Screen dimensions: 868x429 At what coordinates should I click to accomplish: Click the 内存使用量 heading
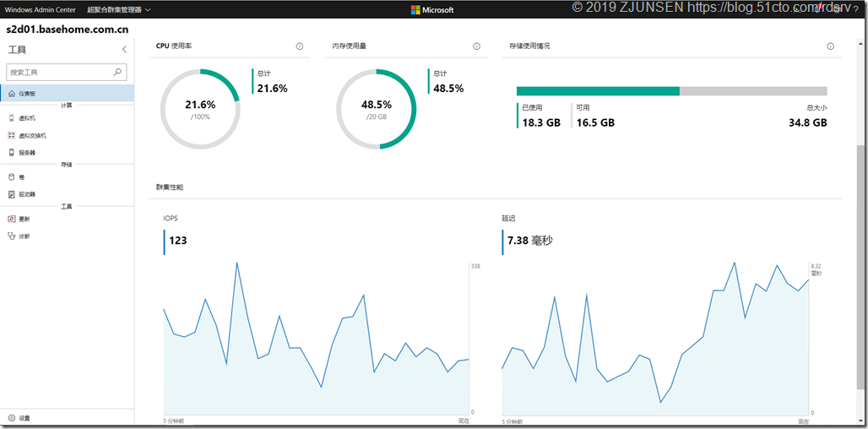pos(350,46)
